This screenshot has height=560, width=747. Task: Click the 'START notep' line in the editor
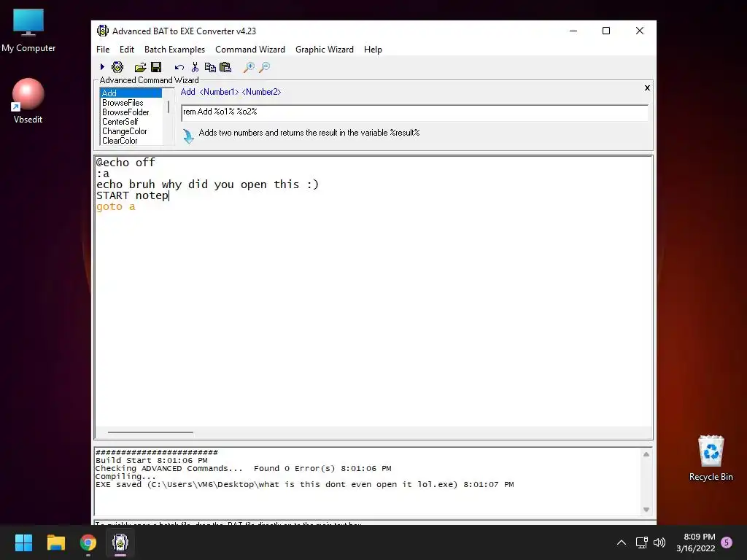[133, 195]
